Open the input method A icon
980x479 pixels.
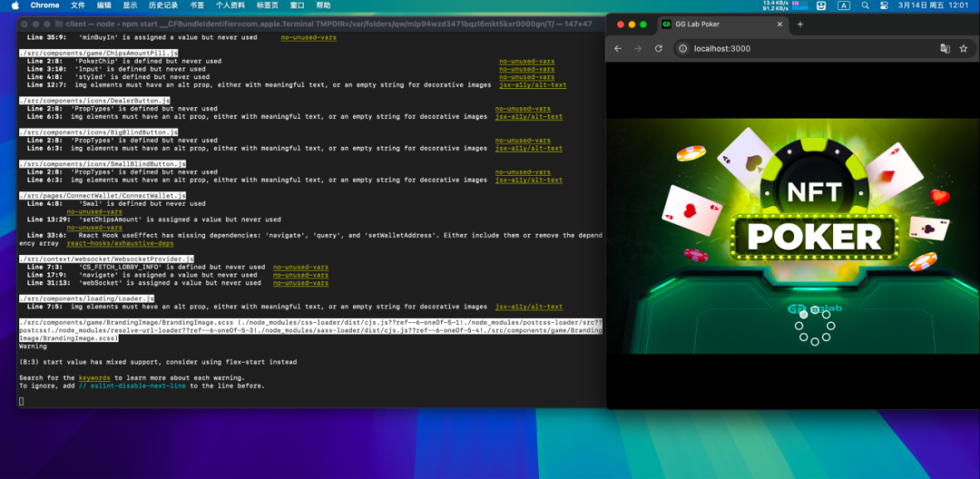843,5
